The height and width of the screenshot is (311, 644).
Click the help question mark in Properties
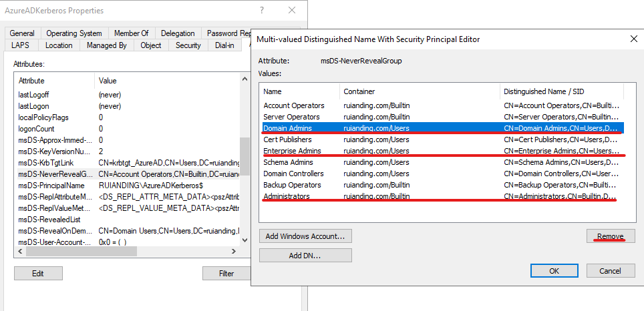[262, 11]
